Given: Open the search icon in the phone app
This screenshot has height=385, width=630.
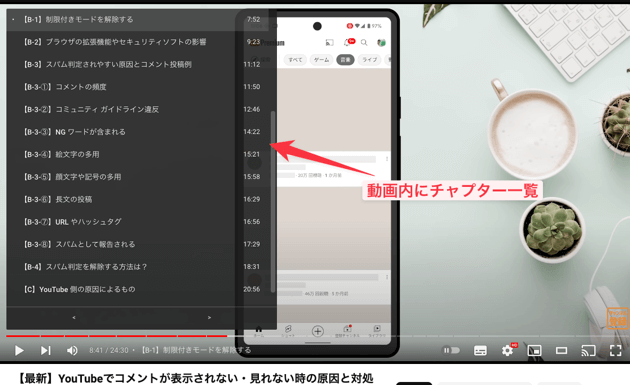Looking at the screenshot, I should [x=364, y=42].
